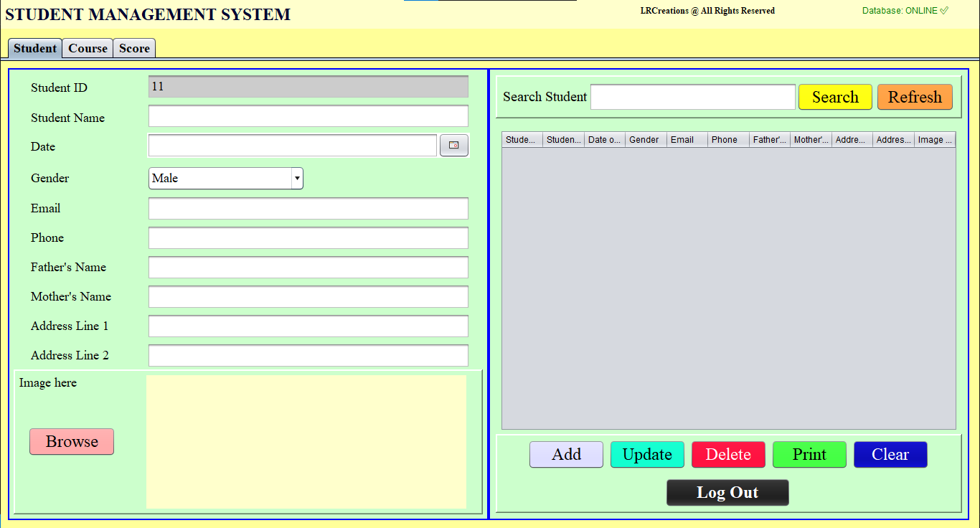
Task: Focus the Search Student text field
Action: point(692,97)
